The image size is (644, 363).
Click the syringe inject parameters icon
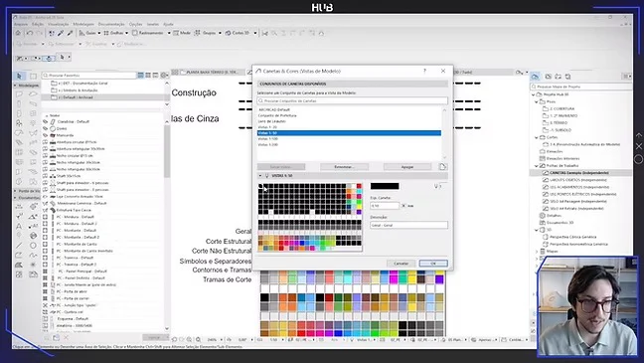70,33
